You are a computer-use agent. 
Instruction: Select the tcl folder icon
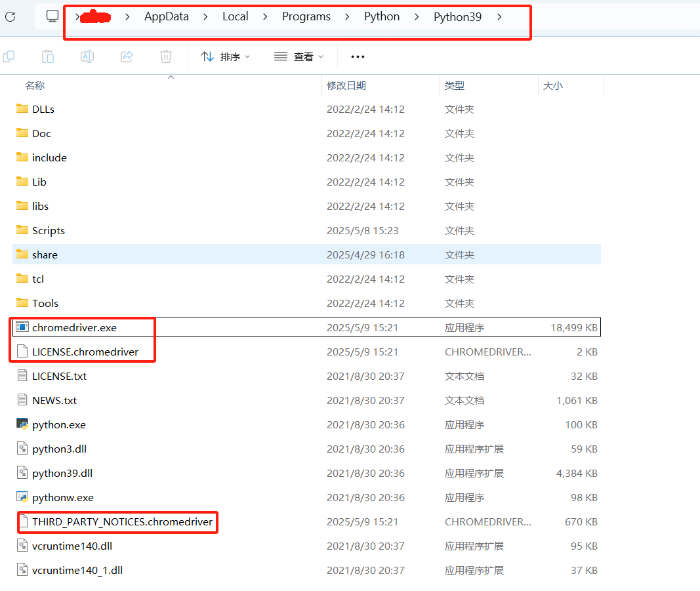click(x=22, y=278)
